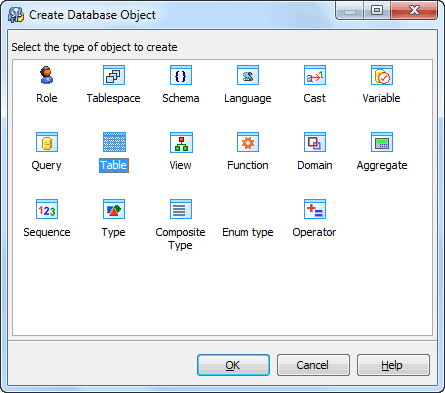Pick the Language object icon
Screen dimensions: 445x393
click(x=248, y=75)
